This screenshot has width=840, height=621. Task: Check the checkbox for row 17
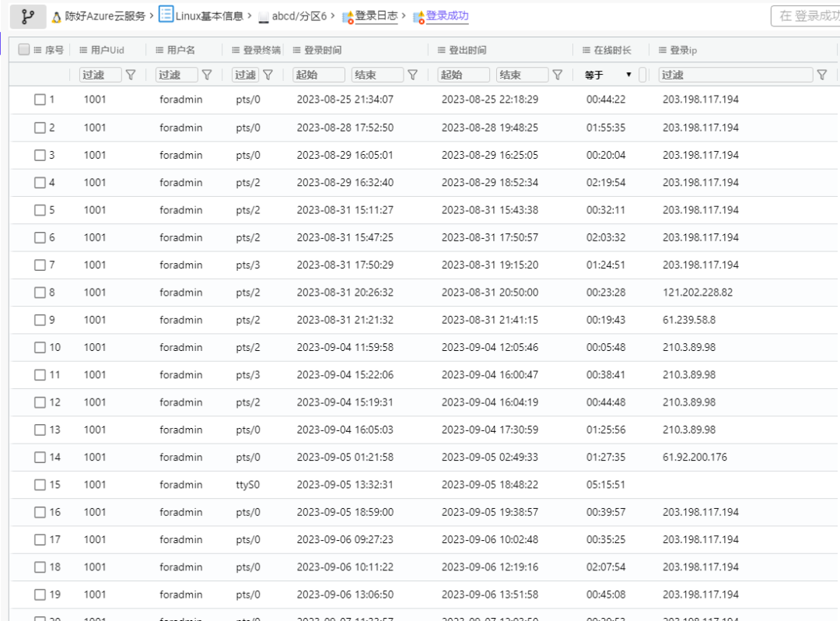[x=40, y=539]
